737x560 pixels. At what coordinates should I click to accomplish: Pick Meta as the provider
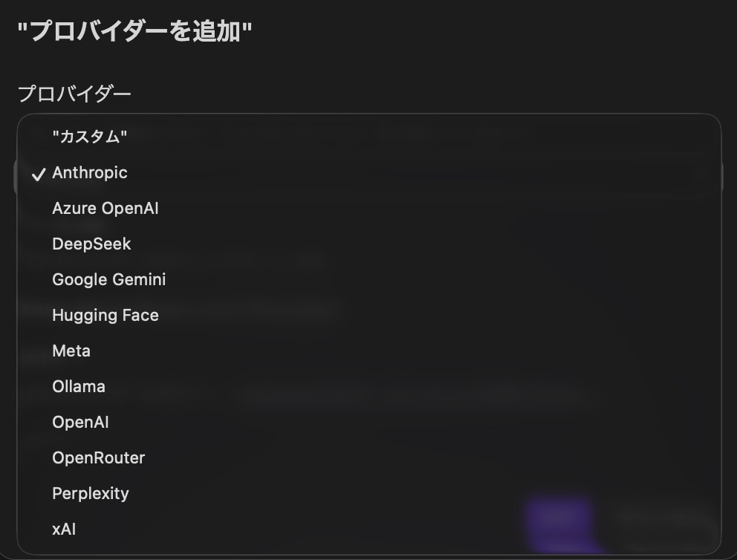click(x=71, y=351)
